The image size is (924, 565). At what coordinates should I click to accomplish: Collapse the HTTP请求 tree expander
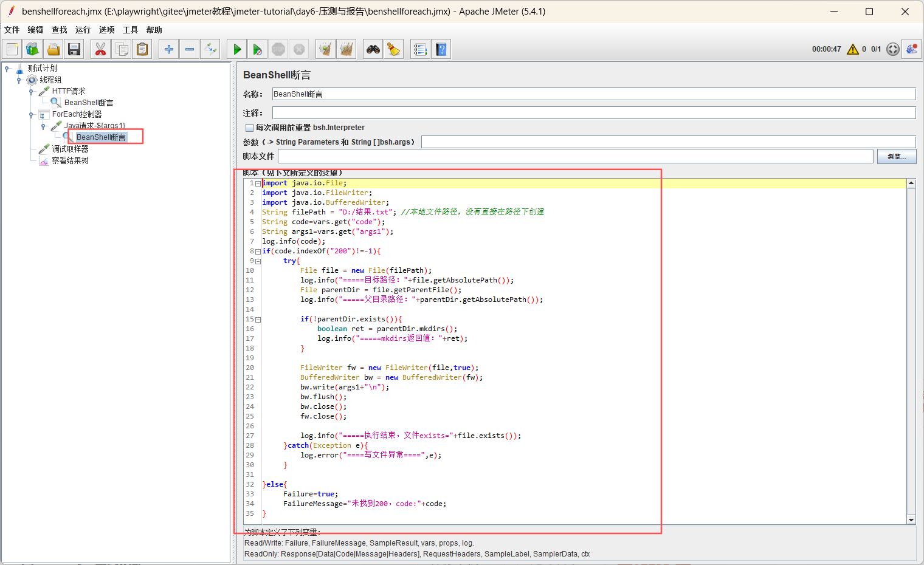pyautogui.click(x=31, y=91)
